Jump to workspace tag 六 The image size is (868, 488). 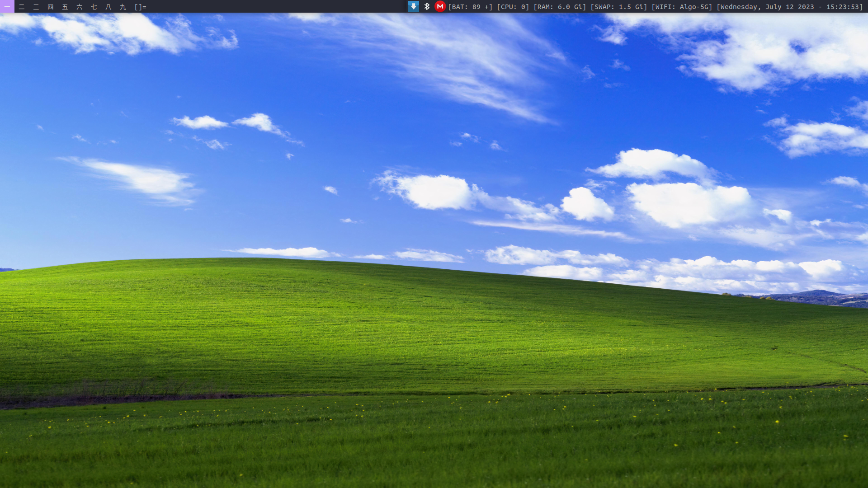pyautogui.click(x=80, y=6)
